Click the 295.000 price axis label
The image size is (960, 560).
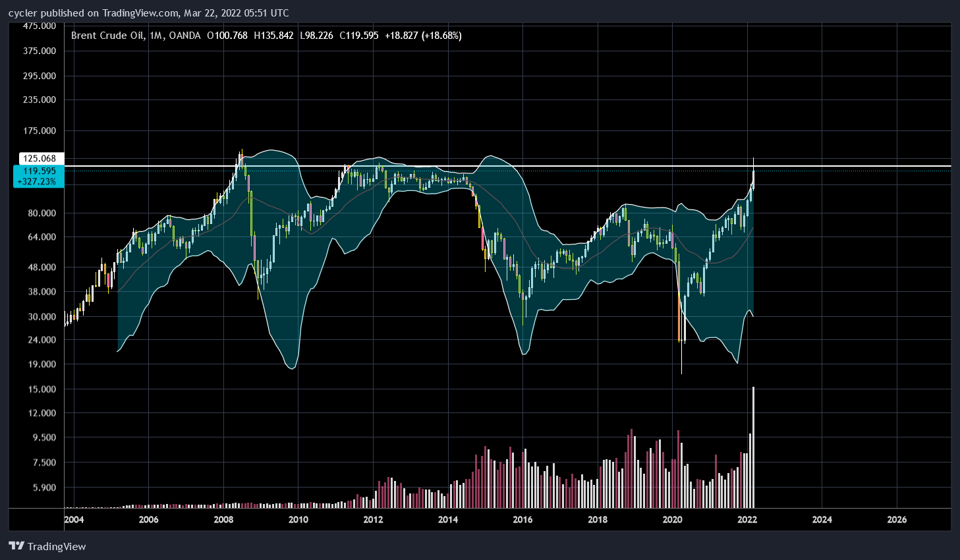click(x=39, y=76)
